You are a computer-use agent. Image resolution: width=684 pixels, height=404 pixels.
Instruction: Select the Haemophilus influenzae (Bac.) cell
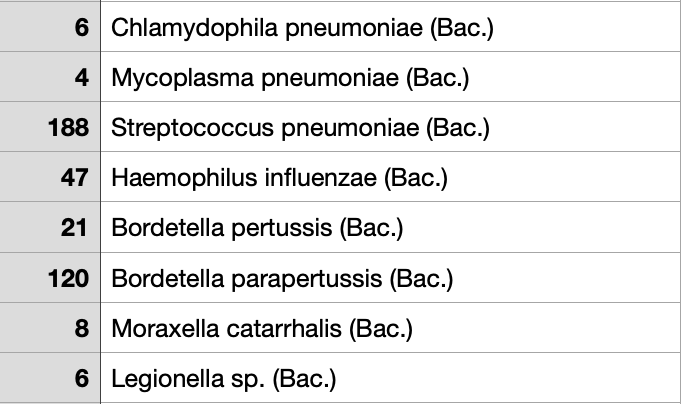coord(390,177)
